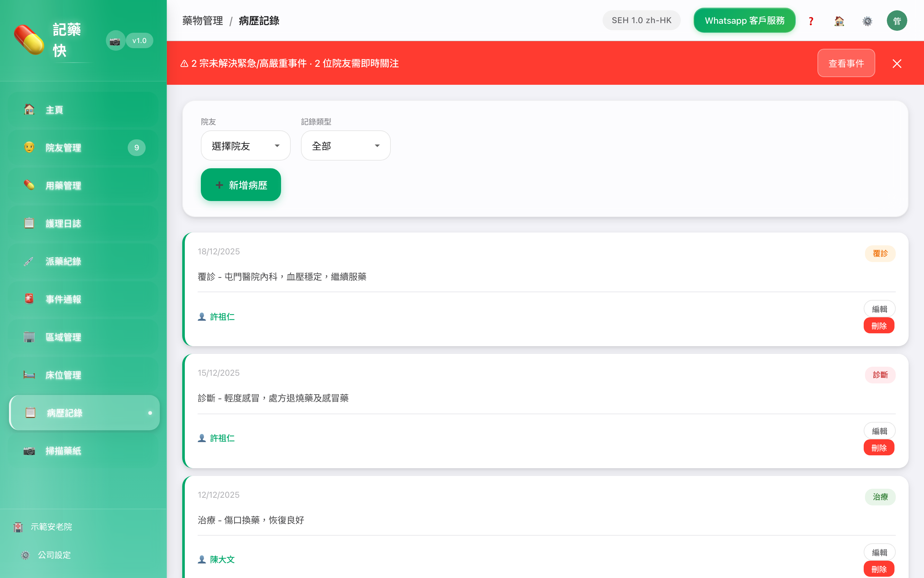924x578 pixels.
Task: Click the face icon for 院友管理
Action: (29, 147)
